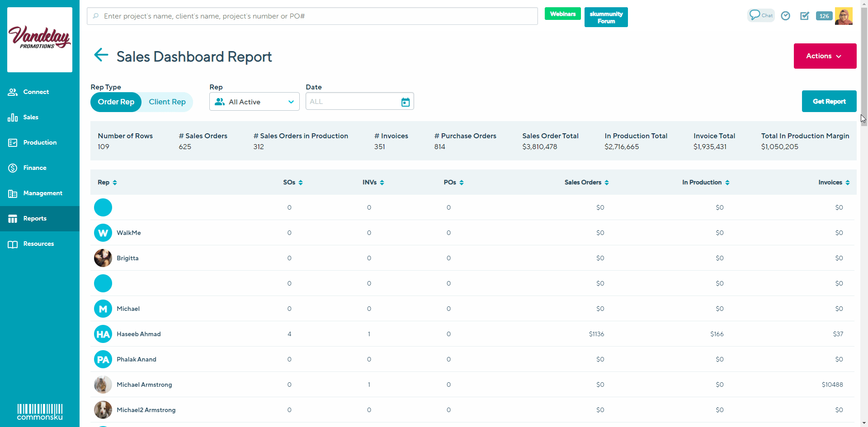
Task: Open the user profile avatar
Action: [x=844, y=16]
